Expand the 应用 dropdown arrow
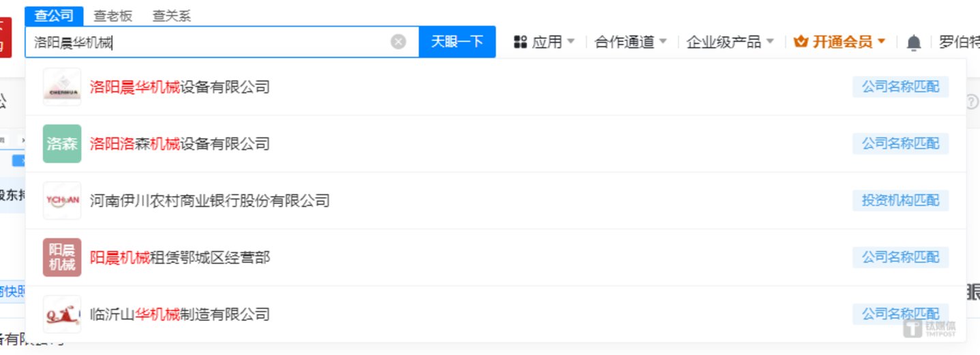 pyautogui.click(x=571, y=42)
